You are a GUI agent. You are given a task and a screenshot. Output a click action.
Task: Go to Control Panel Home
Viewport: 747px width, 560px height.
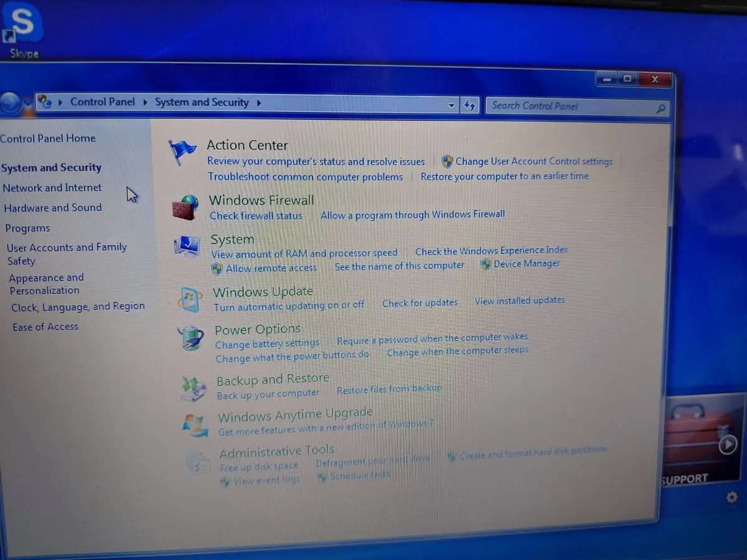click(x=48, y=138)
